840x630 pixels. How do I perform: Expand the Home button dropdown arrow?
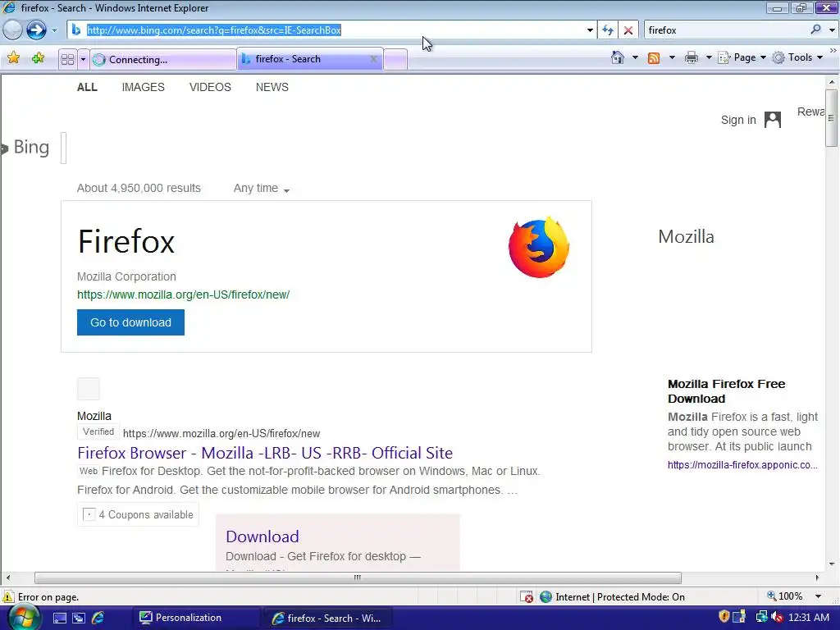pyautogui.click(x=636, y=57)
